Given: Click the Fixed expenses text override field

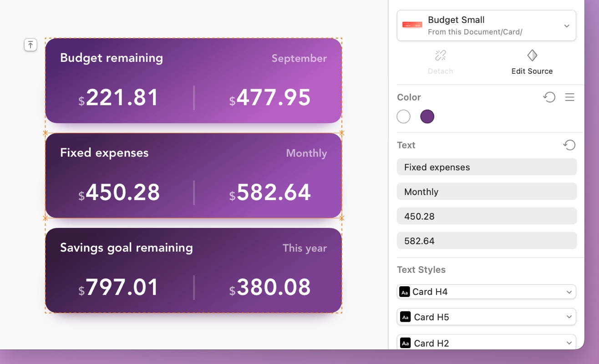Looking at the screenshot, I should click(x=486, y=167).
